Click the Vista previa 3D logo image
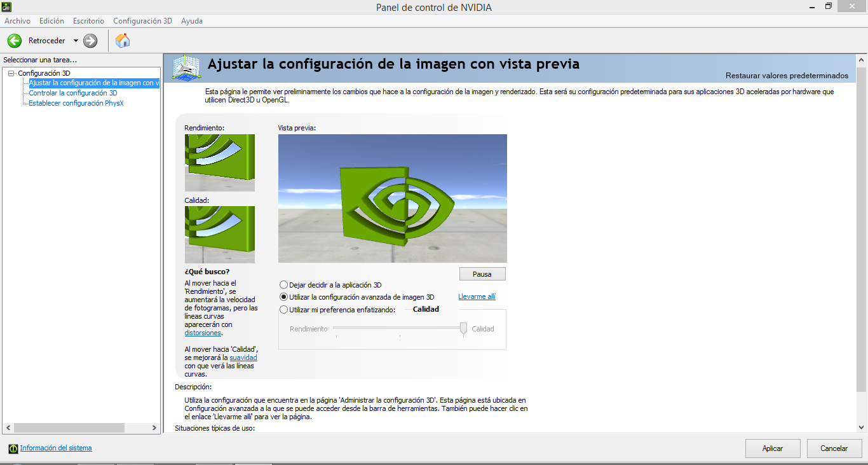868x465 pixels. pyautogui.click(x=393, y=198)
